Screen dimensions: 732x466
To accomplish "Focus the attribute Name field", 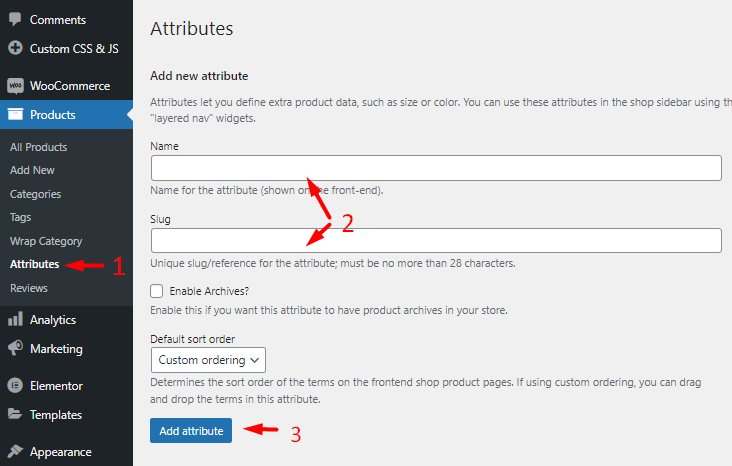I will click(x=436, y=168).
